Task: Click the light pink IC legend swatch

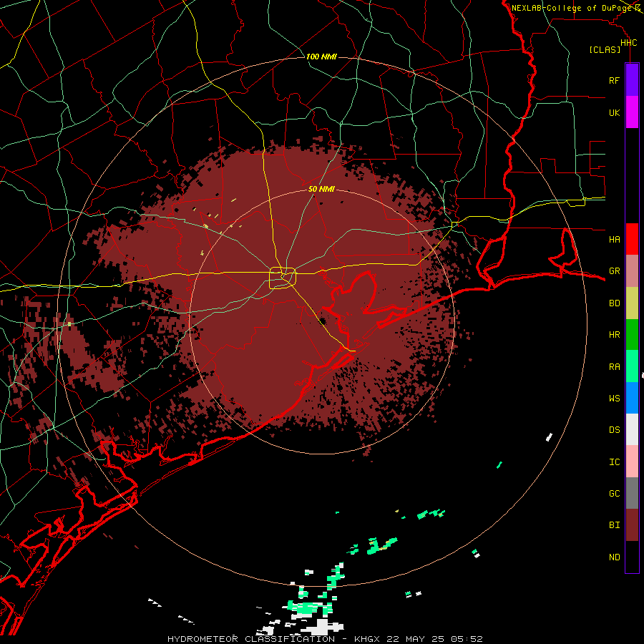Action: coord(632,462)
